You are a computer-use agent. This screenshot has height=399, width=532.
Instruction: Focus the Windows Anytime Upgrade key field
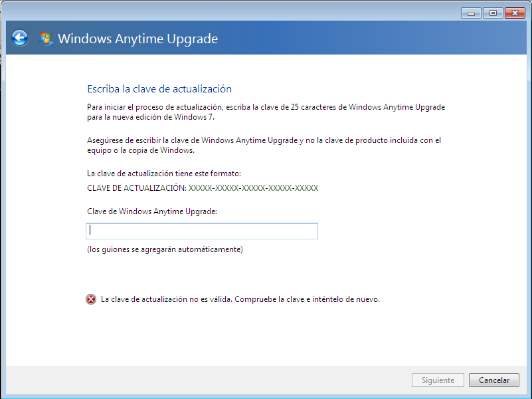pyautogui.click(x=202, y=231)
